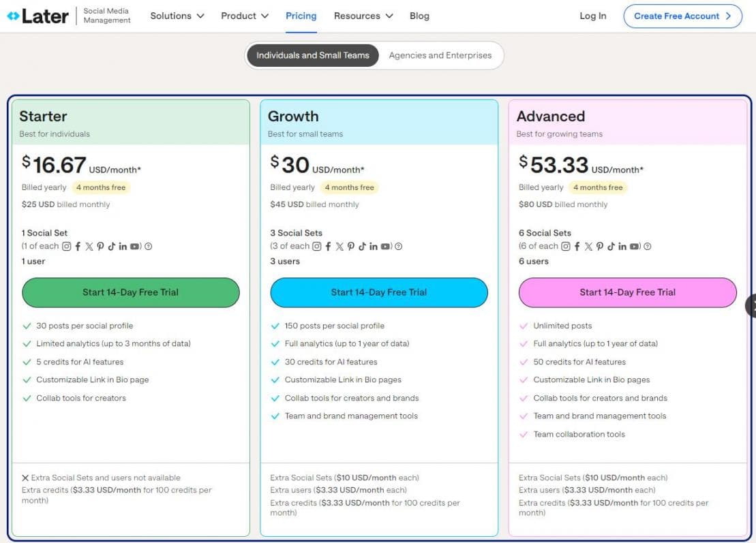Viewport: 756px width, 543px height.
Task: Select Individuals and Small Teams toggle
Action: (x=312, y=55)
